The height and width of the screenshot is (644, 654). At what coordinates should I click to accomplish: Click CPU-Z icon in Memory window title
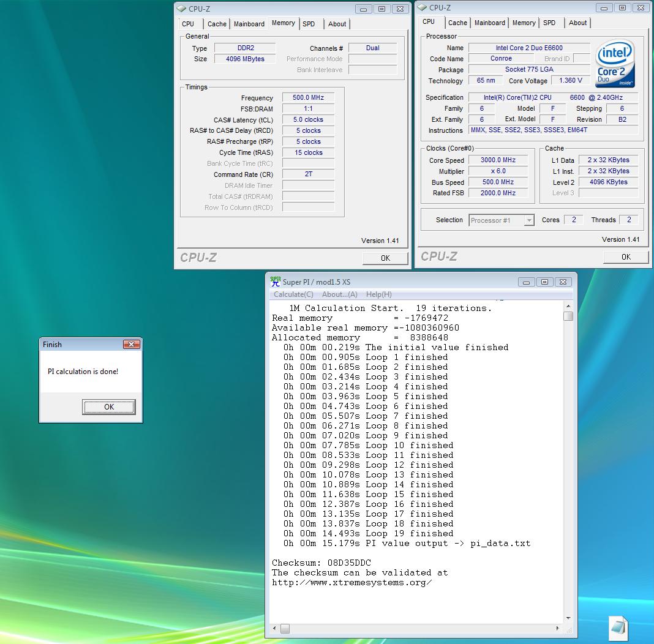[x=181, y=9]
